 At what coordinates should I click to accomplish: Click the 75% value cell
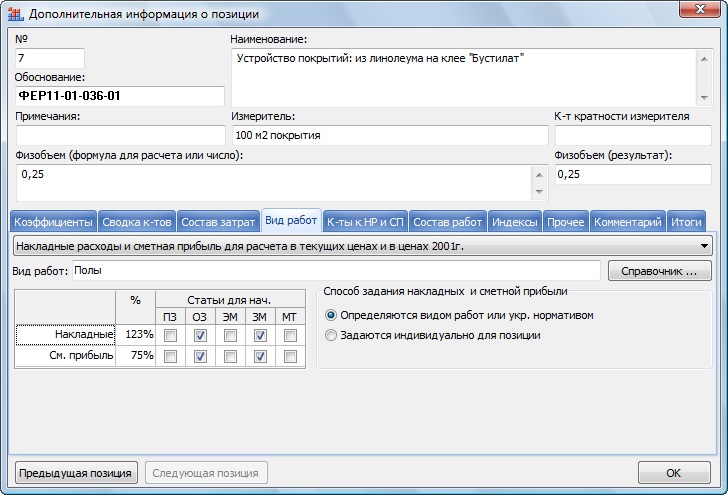click(x=136, y=356)
